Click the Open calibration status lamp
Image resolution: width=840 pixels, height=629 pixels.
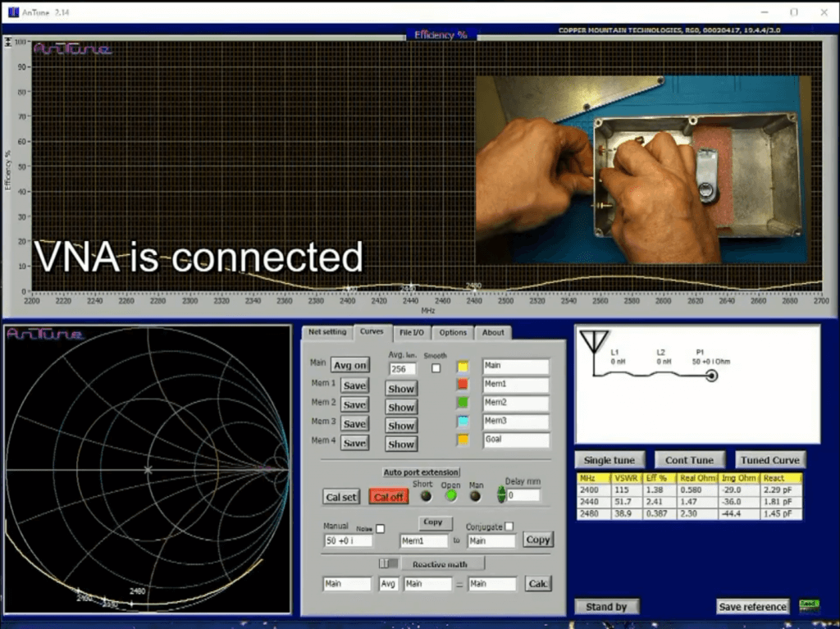click(451, 494)
